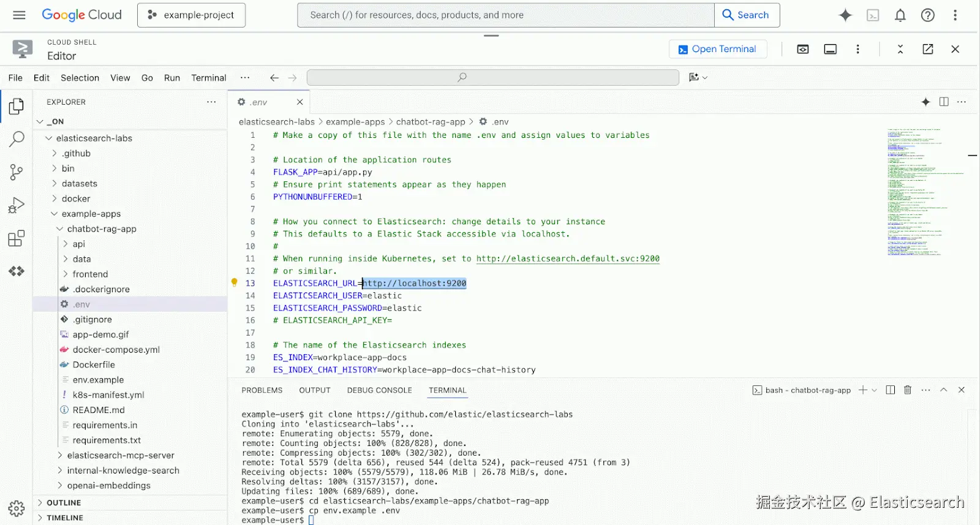980x525 pixels.
Task: Open Source Control view in activity bar
Action: pyautogui.click(x=17, y=172)
